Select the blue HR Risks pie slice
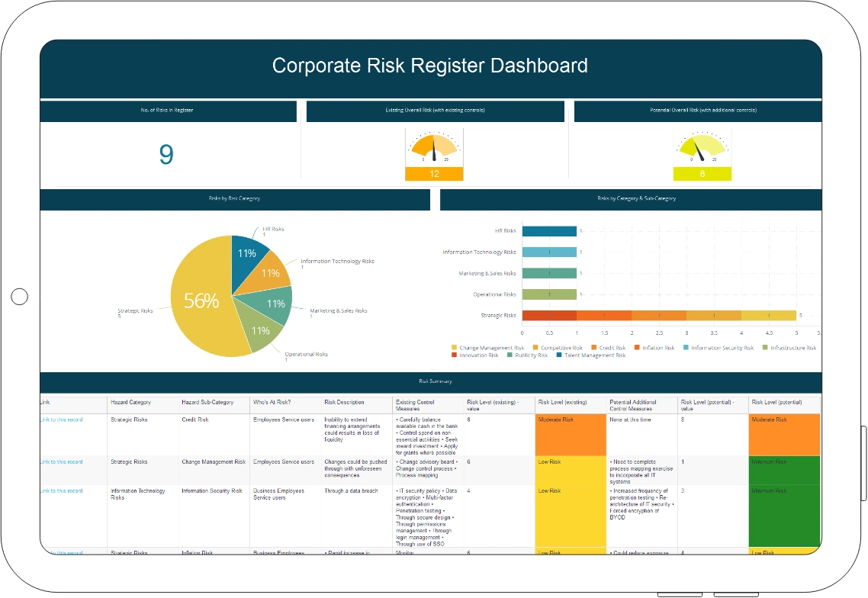 [247, 255]
